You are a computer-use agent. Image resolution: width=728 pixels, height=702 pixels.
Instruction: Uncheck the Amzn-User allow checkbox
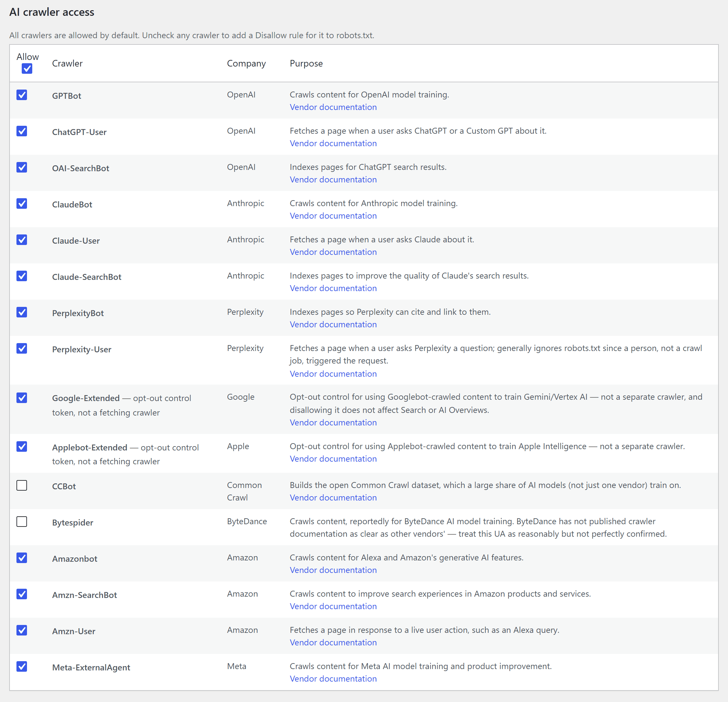[22, 630]
